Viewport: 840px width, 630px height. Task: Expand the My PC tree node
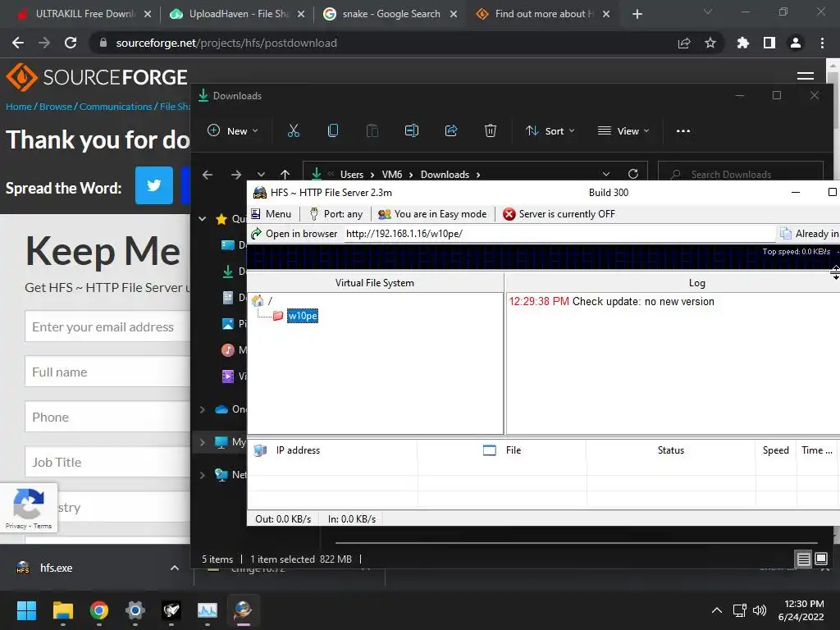click(x=203, y=442)
